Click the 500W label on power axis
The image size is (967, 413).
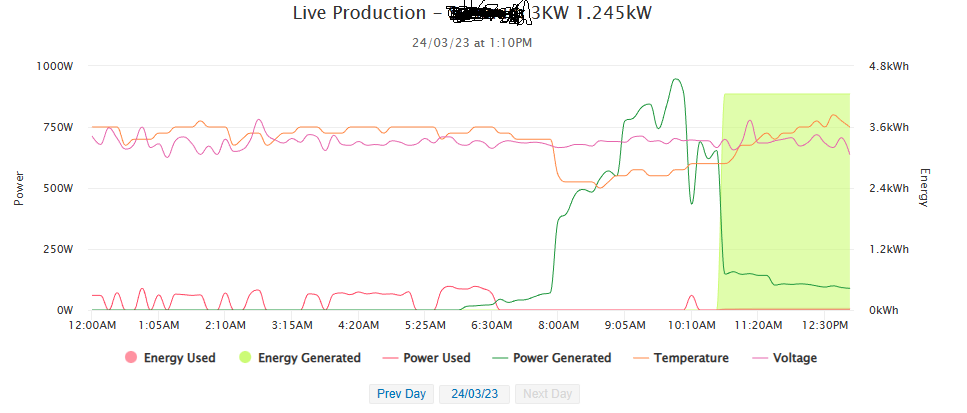pyautogui.click(x=59, y=188)
